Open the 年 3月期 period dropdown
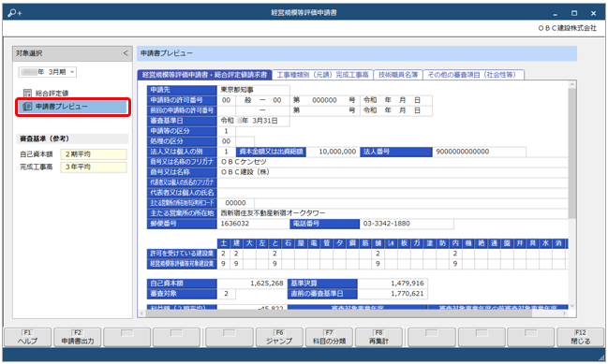This screenshot has height=364, width=608. tap(47, 72)
